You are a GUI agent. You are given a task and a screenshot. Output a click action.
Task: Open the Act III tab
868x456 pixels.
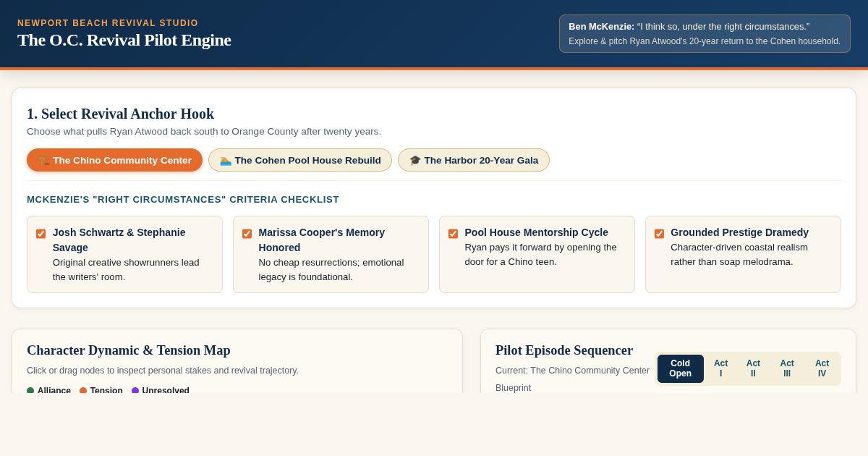787,368
